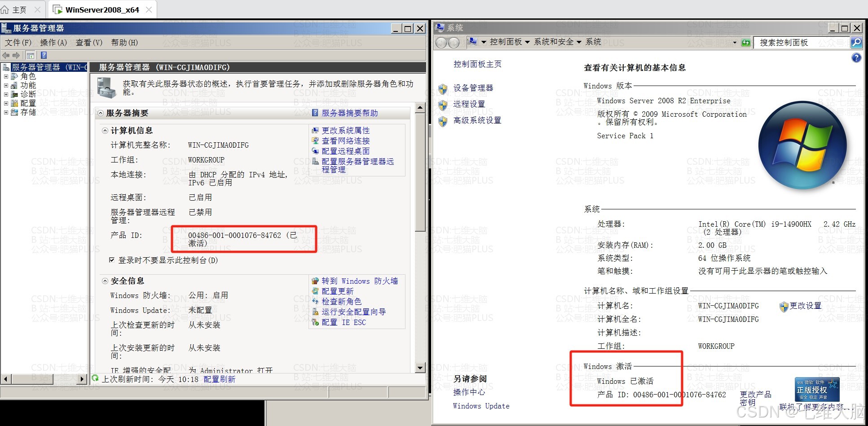
Task: Open the 操作(A) menu
Action: click(x=53, y=43)
